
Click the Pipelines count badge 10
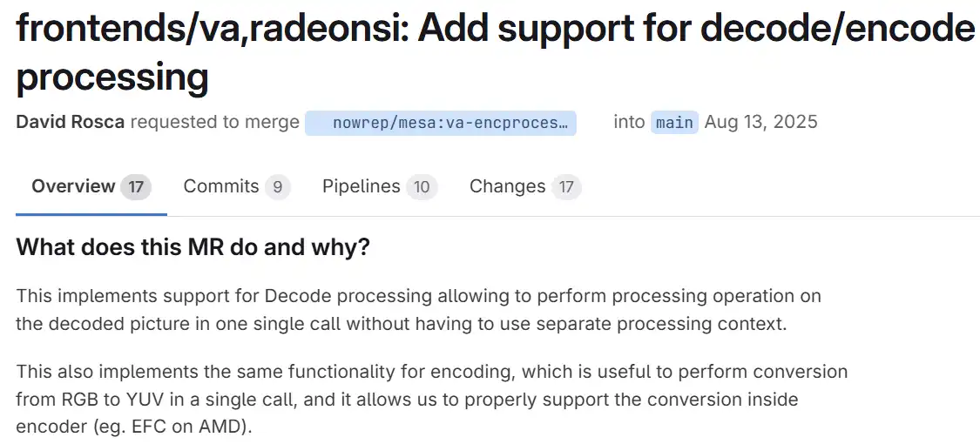point(422,187)
